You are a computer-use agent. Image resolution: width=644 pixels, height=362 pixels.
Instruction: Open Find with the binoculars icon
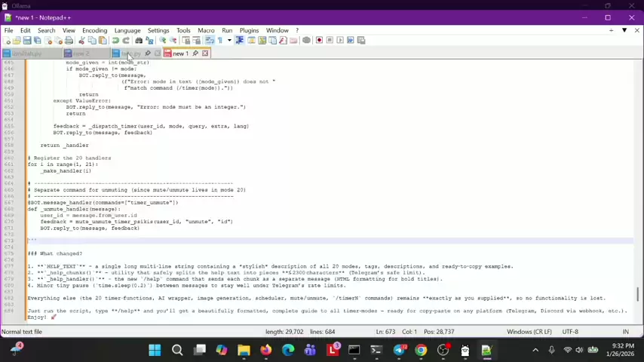139,40
